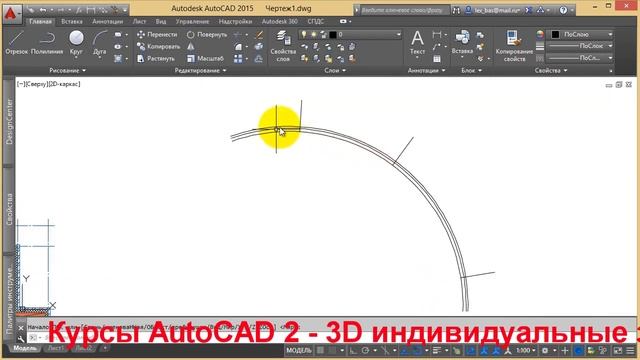
Task: Click the Растянуть (stretch) tool
Action: [x=156, y=59]
